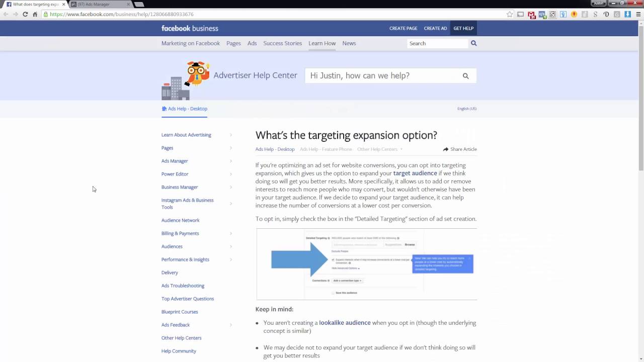
Task: Expand the Instagram Ads & Business Tools chevron
Action: pyautogui.click(x=231, y=204)
